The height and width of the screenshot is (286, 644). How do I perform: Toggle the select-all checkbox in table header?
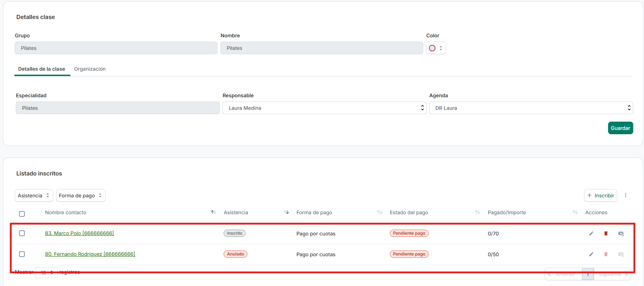coord(22,214)
